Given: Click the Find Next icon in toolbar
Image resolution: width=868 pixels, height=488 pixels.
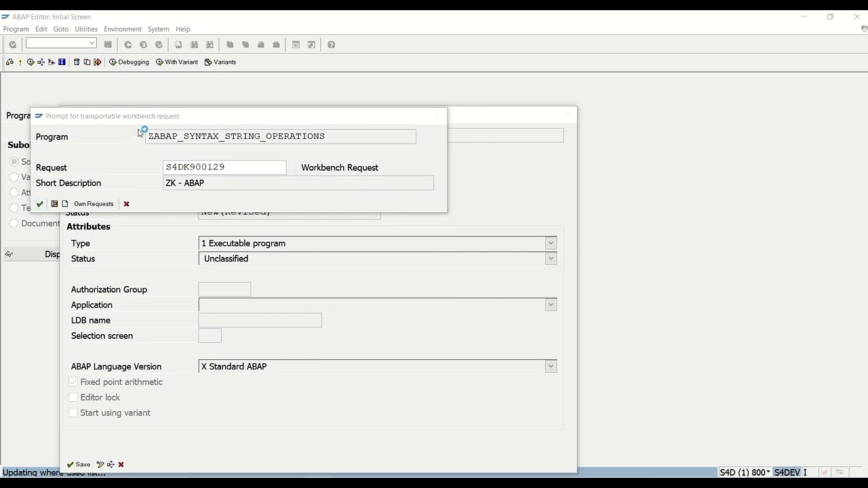Looking at the screenshot, I should [x=210, y=45].
